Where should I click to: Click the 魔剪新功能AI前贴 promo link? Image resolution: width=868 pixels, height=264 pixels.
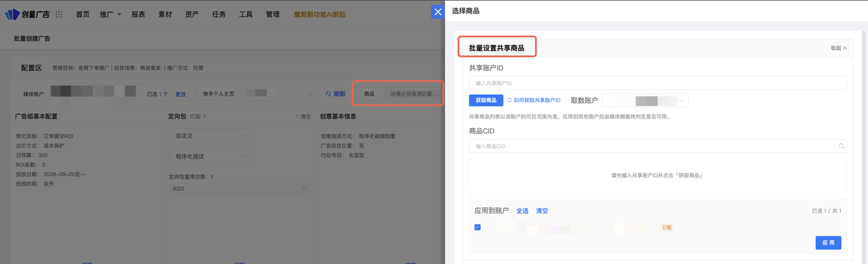click(x=319, y=14)
